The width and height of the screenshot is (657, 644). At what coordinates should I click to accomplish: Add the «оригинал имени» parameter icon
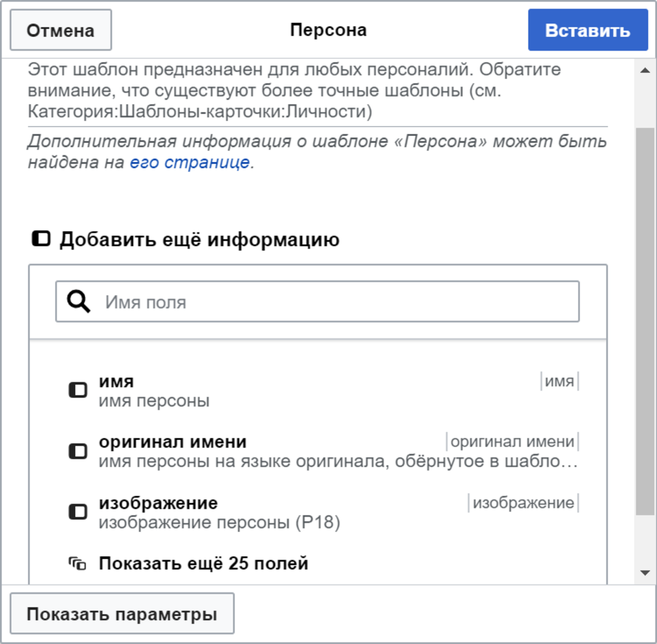click(78, 451)
